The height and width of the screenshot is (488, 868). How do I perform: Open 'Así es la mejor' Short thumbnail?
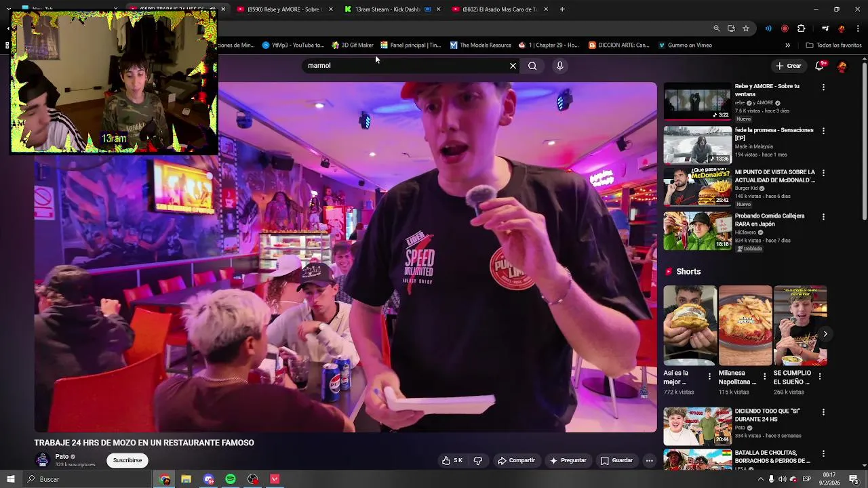[x=690, y=325]
